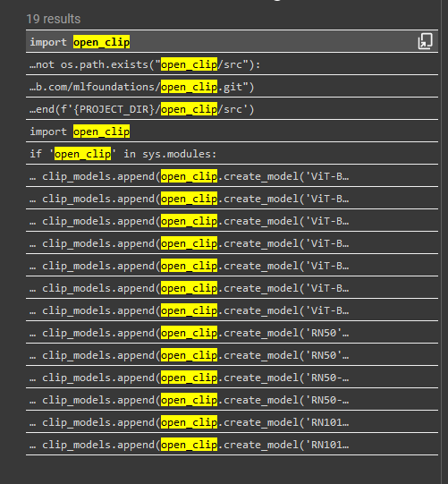Image resolution: width=448 pixels, height=484 pixels.
Task: Select the PROJECT_DIR open_clip/src result
Action: [x=232, y=109]
